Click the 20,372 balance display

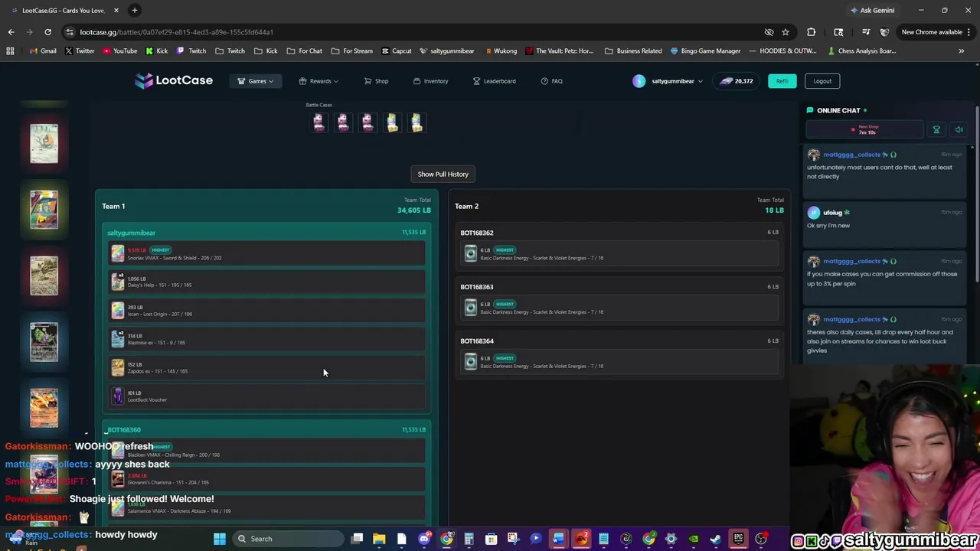point(737,81)
